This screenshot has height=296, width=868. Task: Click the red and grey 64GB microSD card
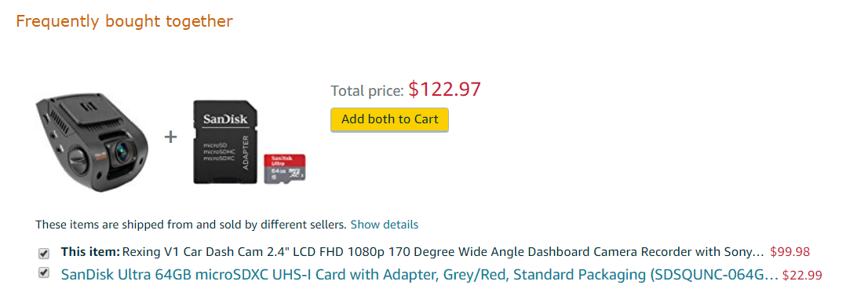point(285,169)
